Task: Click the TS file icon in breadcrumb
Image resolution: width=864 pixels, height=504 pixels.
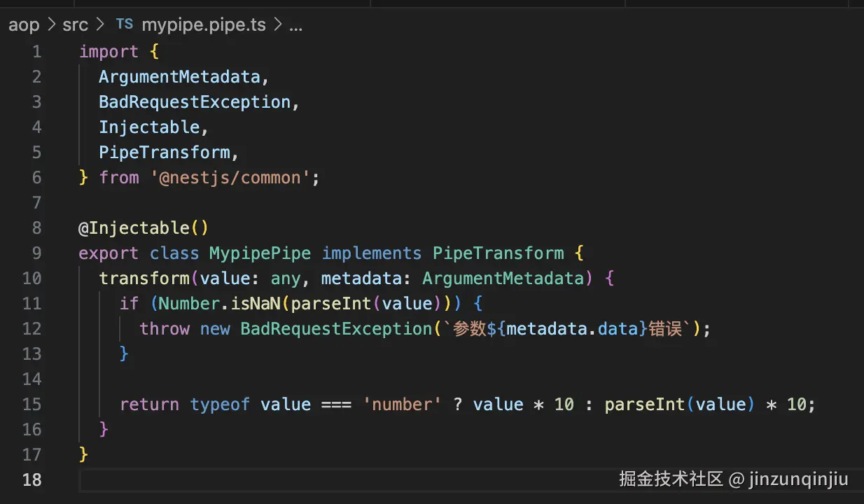Action: 124,24
